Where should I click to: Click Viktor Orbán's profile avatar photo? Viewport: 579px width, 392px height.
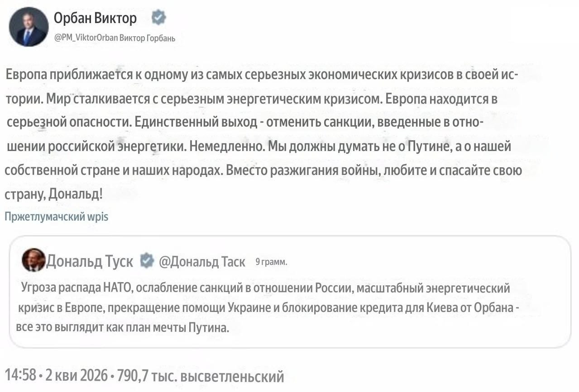pos(29,27)
